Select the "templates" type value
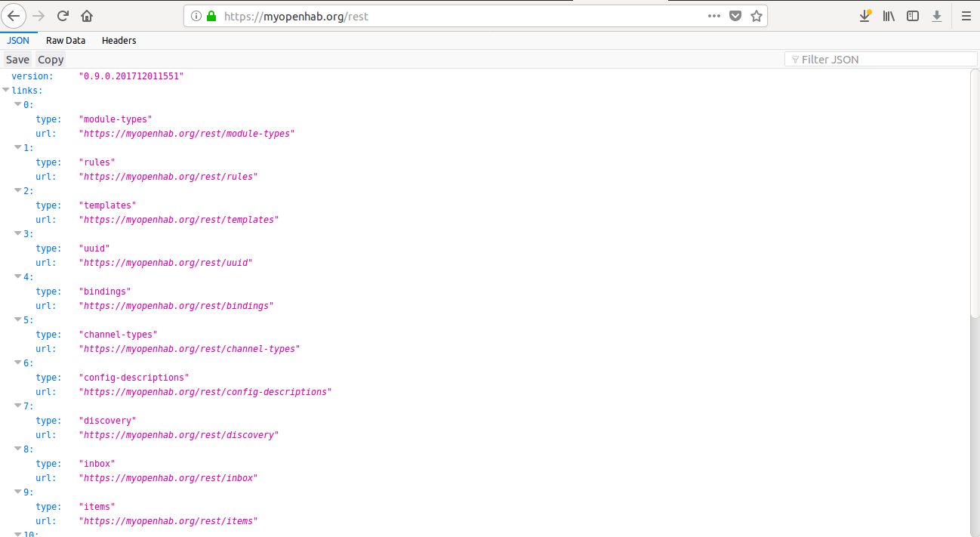This screenshot has height=537, width=980. pos(108,205)
